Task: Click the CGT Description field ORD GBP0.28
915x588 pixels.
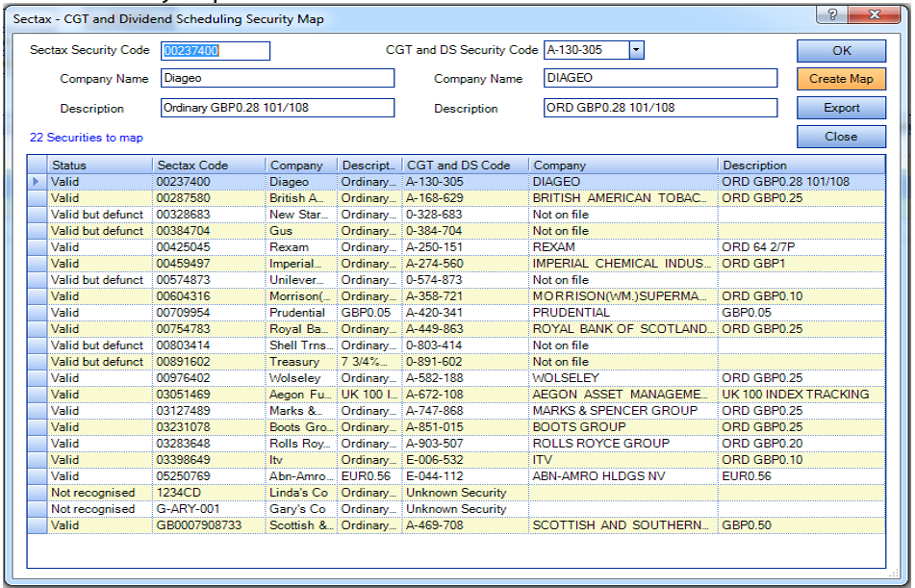Action: click(x=661, y=108)
